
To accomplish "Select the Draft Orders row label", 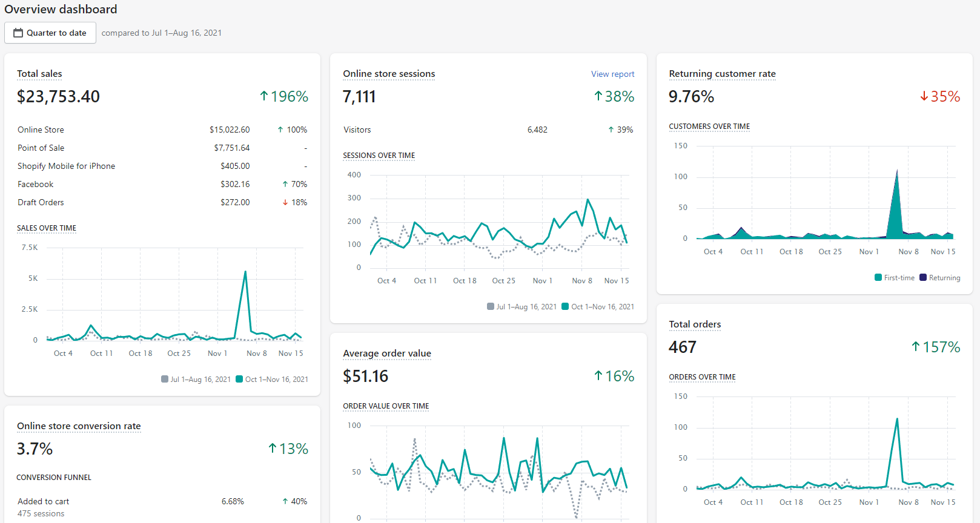I will click(x=41, y=202).
